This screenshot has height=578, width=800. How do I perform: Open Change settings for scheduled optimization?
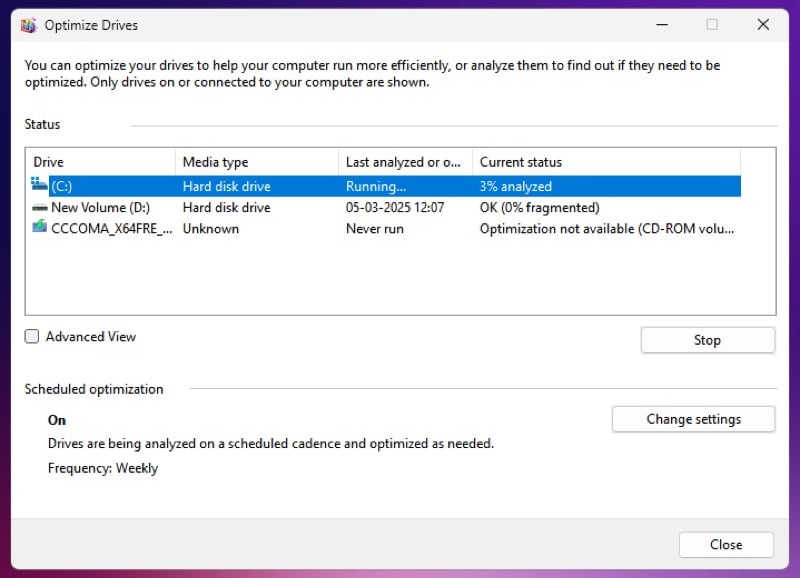(693, 419)
